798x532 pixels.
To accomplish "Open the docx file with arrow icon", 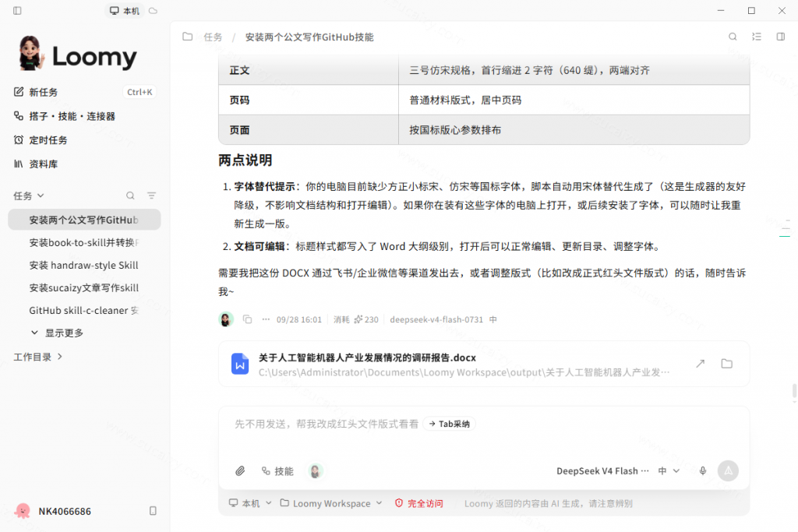I will click(701, 364).
